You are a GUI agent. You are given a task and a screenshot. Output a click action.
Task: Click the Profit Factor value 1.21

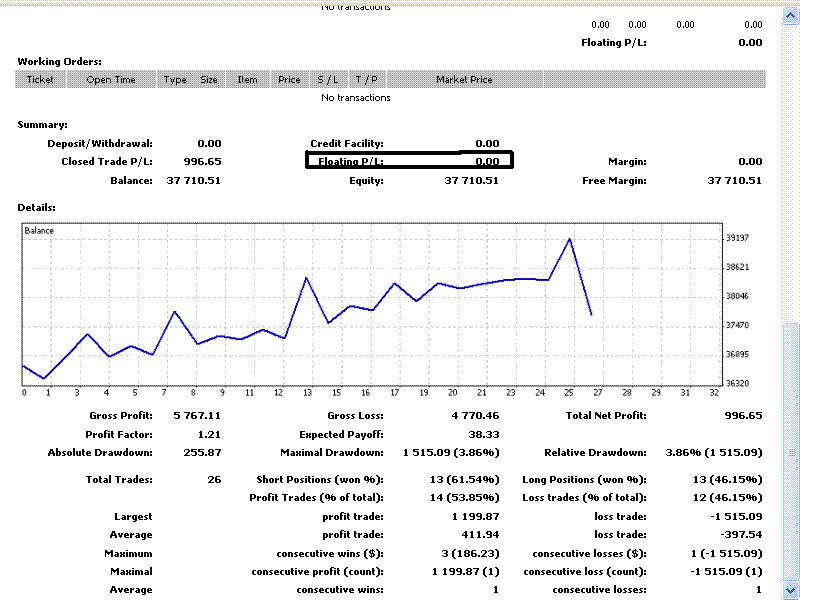click(x=208, y=435)
